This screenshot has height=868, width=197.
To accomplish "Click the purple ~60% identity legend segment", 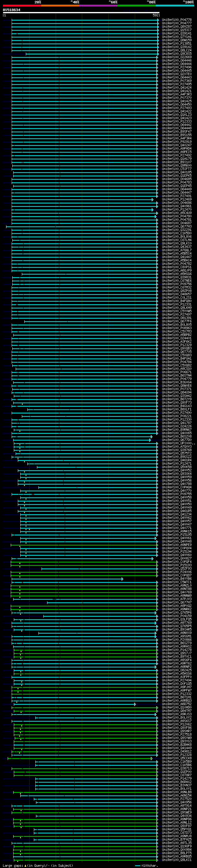I will (98, 6).
